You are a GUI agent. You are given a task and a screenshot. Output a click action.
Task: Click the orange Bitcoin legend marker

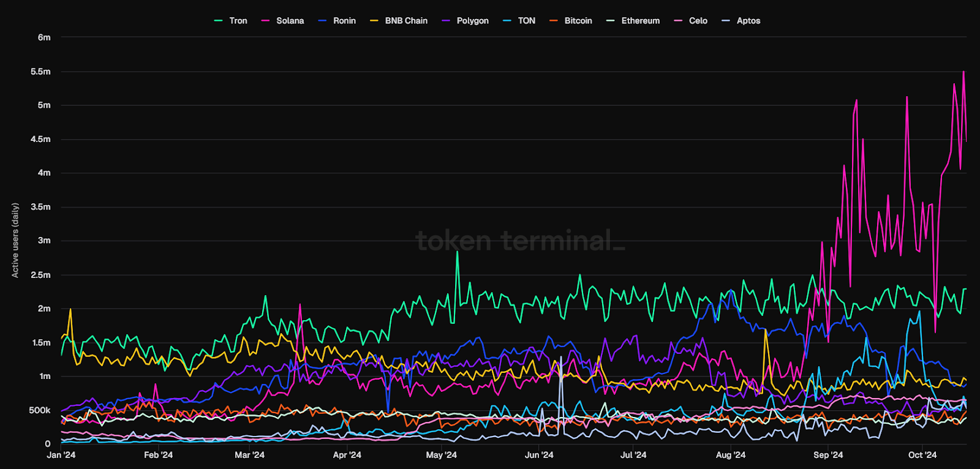554,21
